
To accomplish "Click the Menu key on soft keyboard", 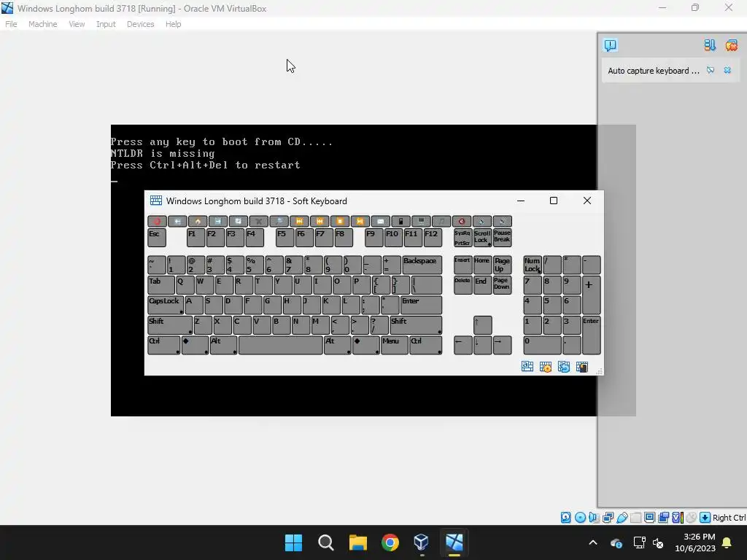I will (x=394, y=345).
